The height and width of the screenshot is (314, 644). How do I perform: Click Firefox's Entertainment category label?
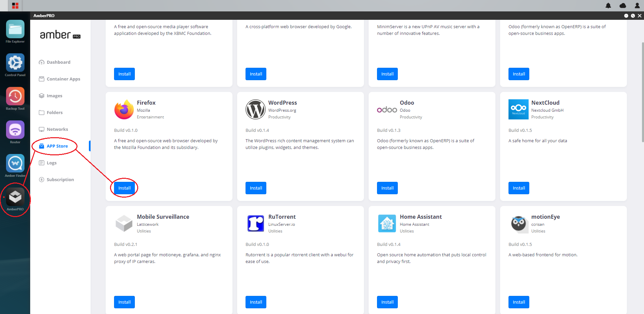150,117
